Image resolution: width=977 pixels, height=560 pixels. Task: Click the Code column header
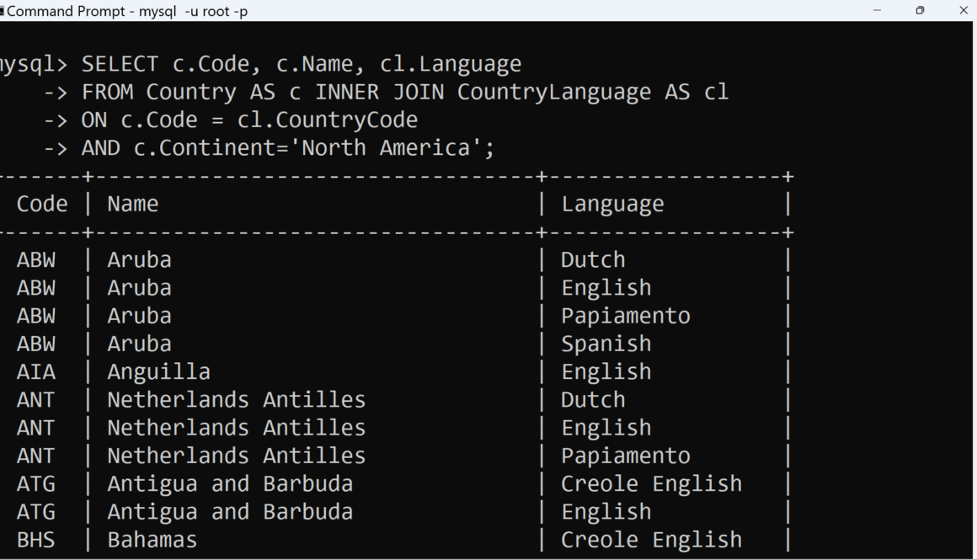pos(42,204)
